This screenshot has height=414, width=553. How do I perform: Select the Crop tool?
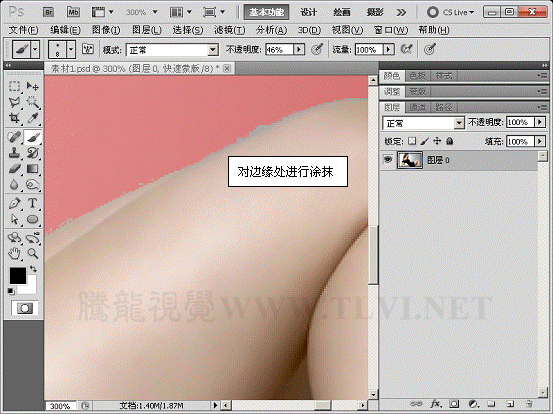pyautogui.click(x=14, y=118)
